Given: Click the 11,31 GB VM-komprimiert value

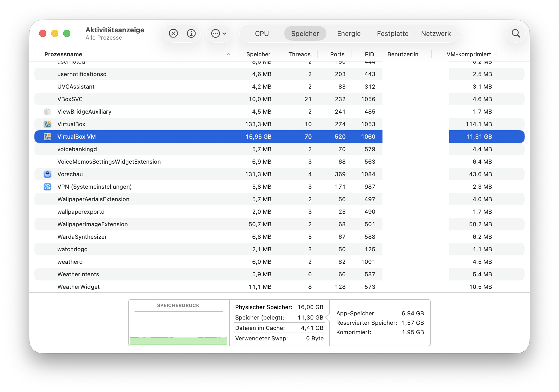Looking at the screenshot, I should 479,137.
